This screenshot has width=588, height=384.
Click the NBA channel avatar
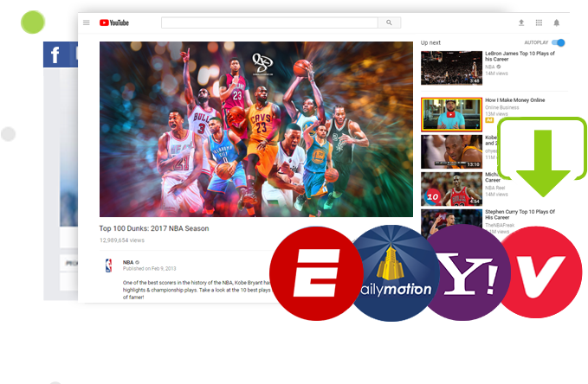(x=109, y=266)
